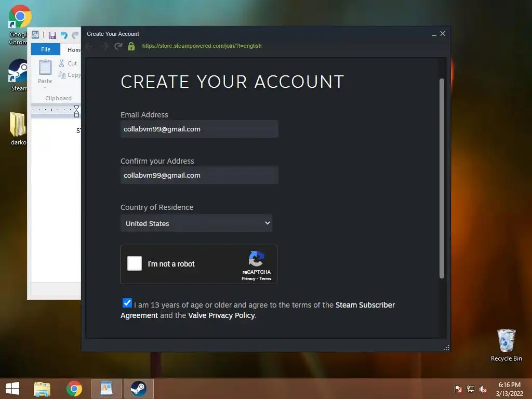Reload the Create Your Account page
The width and height of the screenshot is (532, 399).
point(118,46)
